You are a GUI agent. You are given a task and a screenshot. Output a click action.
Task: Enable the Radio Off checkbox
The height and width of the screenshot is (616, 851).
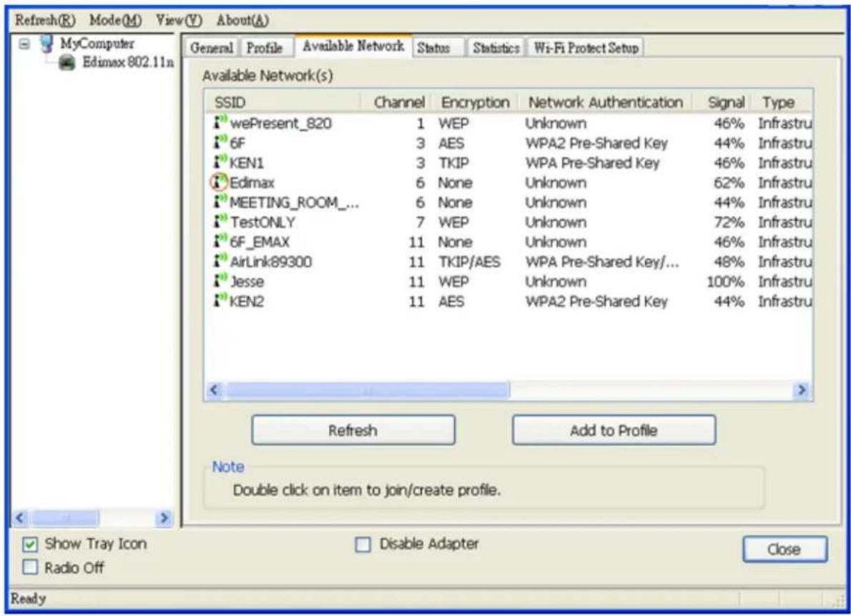click(x=30, y=567)
